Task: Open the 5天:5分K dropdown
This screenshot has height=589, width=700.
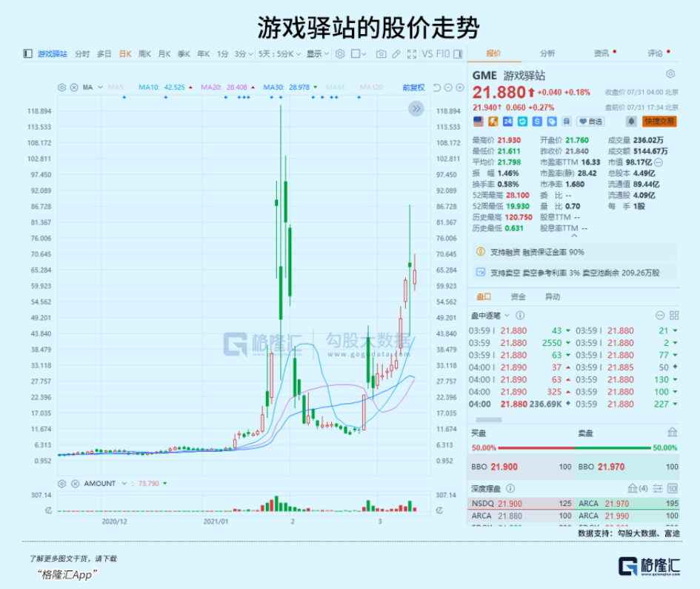Action: pos(279,54)
